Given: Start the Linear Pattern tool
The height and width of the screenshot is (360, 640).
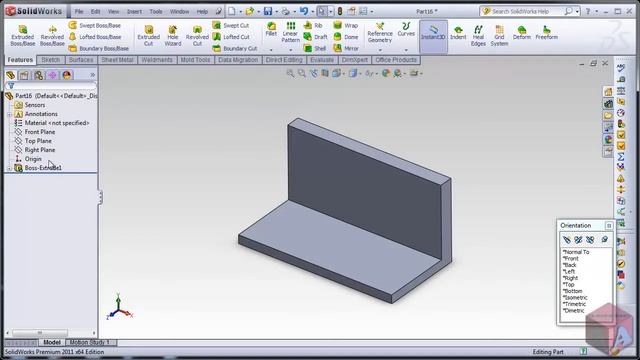Looking at the screenshot, I should (290, 32).
